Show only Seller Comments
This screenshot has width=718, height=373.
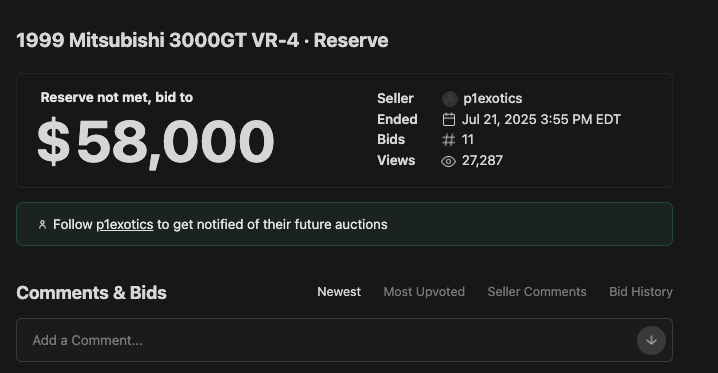click(537, 292)
